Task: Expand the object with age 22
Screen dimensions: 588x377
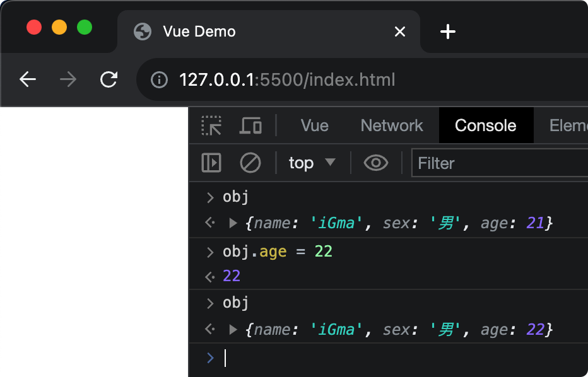Action: click(233, 329)
